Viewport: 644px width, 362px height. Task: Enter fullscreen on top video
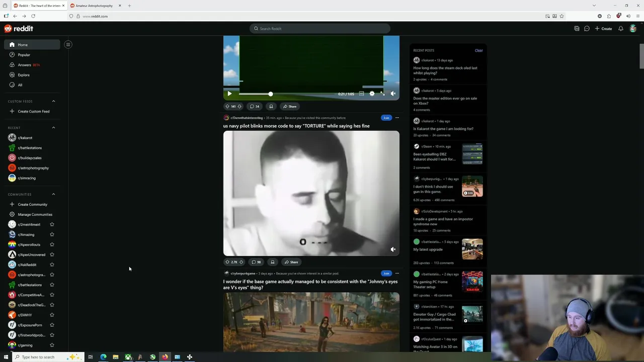(382, 94)
